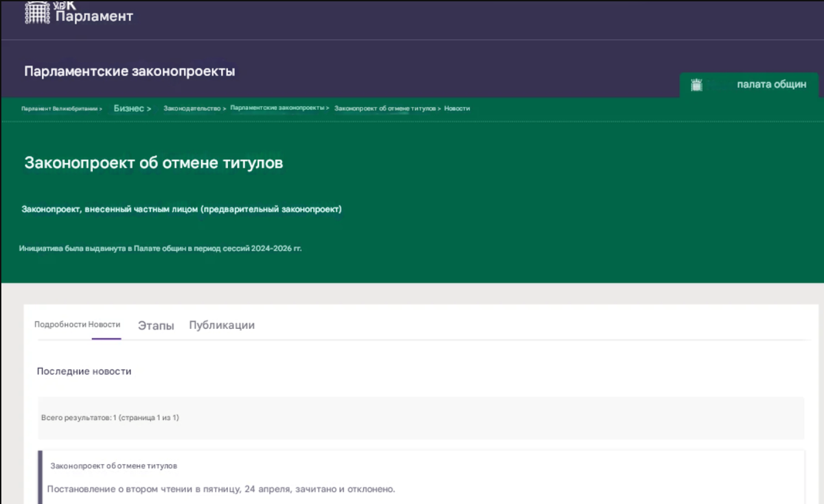Open breadcrumb link Парламент Великобритании
The image size is (824, 504).
click(x=59, y=108)
